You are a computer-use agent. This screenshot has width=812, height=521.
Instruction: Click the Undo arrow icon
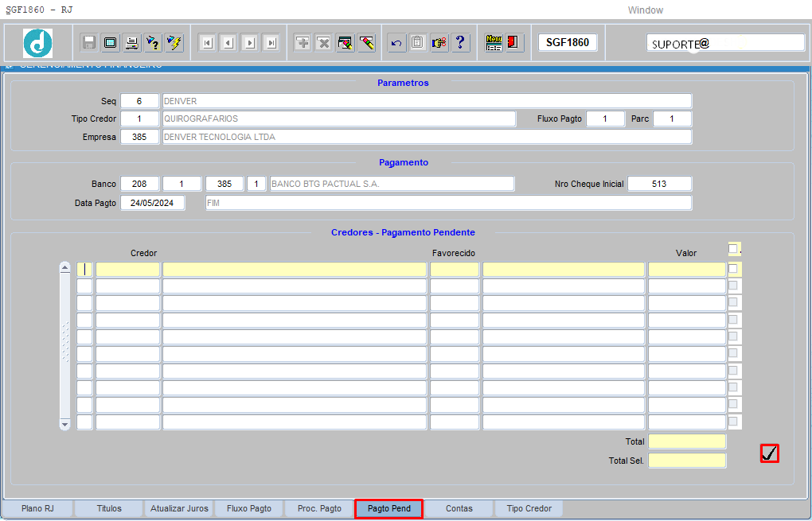(396, 43)
